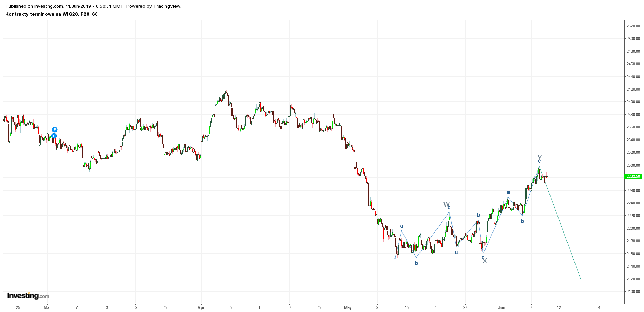Select the Jun label on the time axis
Image resolution: width=644 pixels, height=312 pixels.
coord(502,307)
